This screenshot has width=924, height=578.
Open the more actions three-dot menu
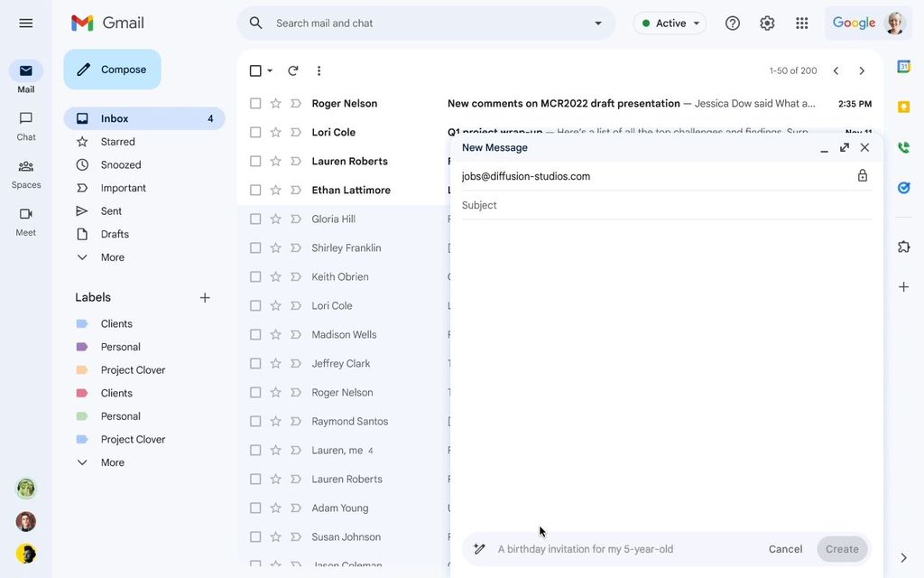318,70
